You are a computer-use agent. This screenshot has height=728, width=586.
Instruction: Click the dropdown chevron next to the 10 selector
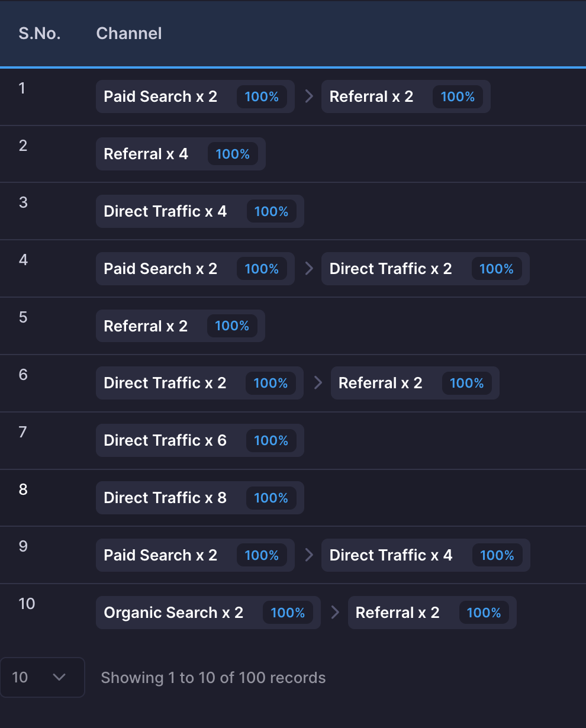coord(59,677)
